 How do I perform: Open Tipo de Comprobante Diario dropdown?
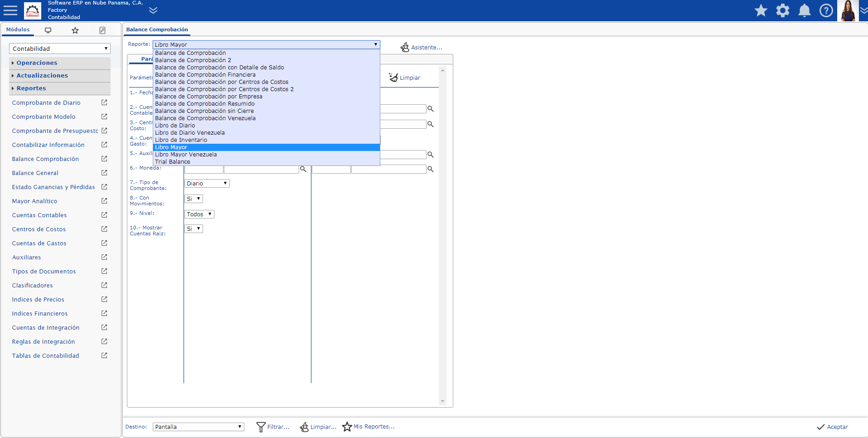[207, 183]
